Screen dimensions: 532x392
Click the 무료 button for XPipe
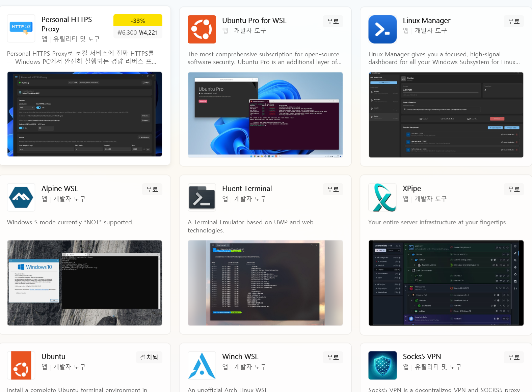[x=513, y=189]
